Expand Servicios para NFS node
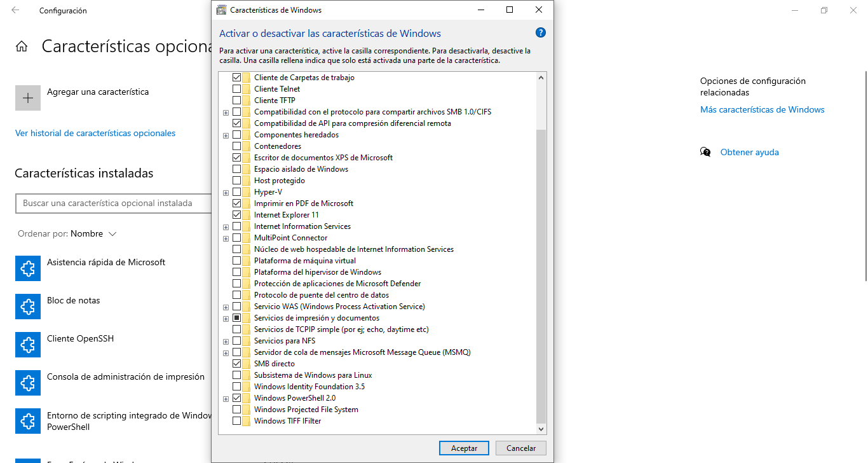The height and width of the screenshot is (463, 868). click(226, 342)
